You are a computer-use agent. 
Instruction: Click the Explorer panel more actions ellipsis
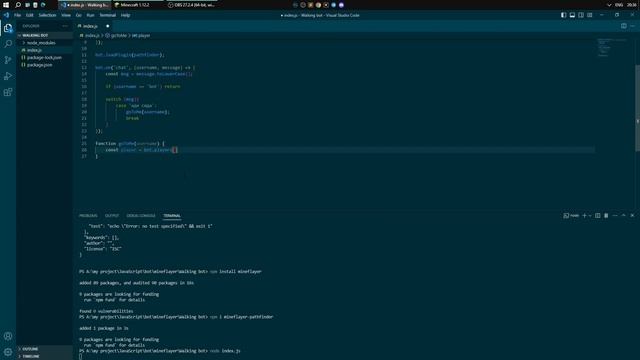point(65,26)
